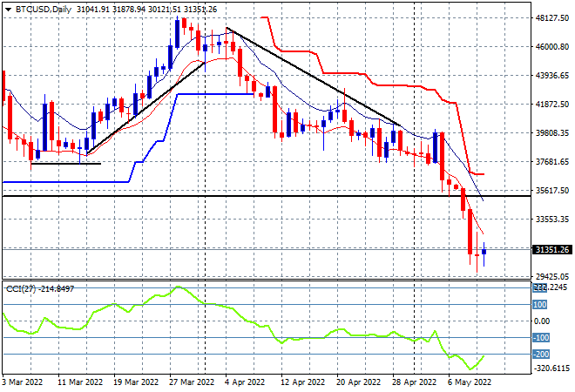Click the 3 Mar 2022 date label
Viewport: 575px width, 392px height.
coord(22,382)
